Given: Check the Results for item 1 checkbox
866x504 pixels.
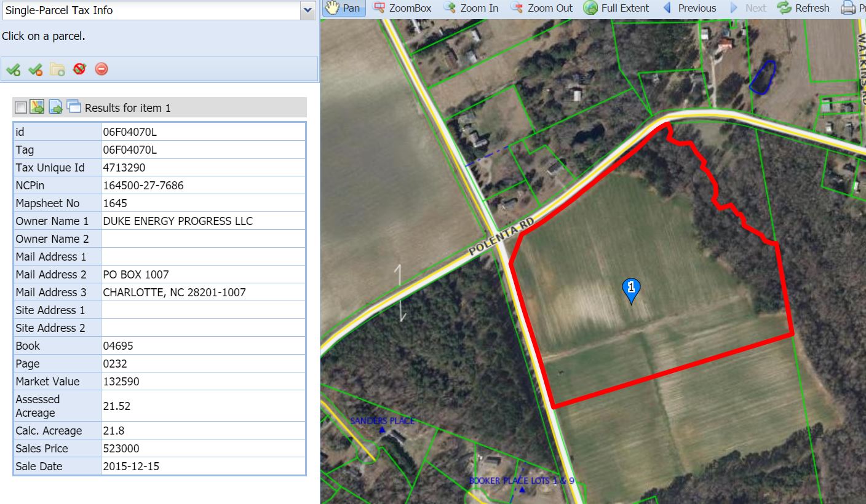Looking at the screenshot, I should (21, 108).
